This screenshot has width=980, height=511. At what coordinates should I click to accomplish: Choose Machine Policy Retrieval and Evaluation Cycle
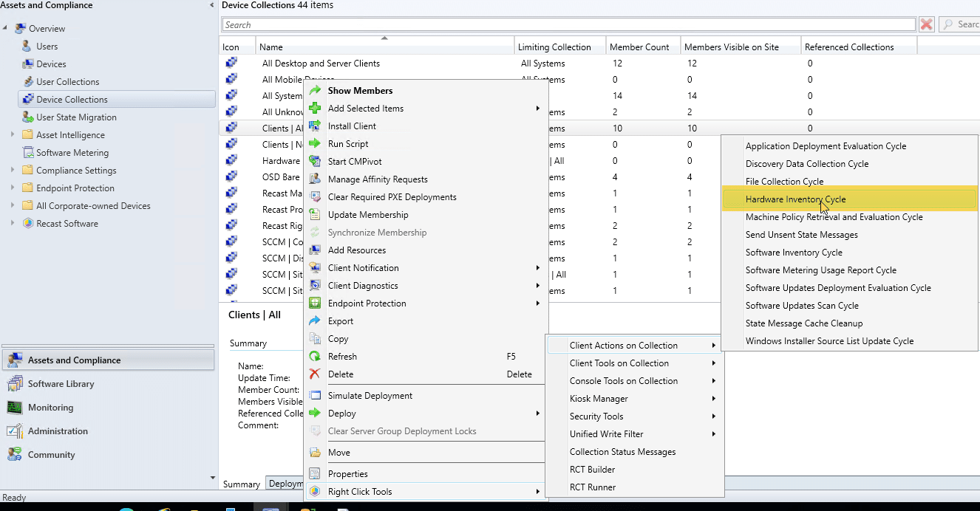[x=834, y=217]
